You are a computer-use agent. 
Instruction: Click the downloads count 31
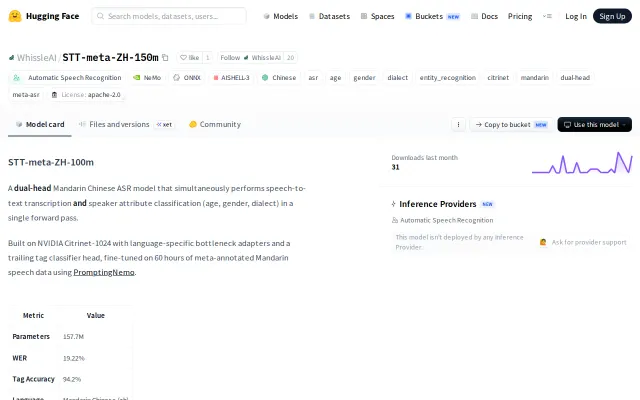click(x=395, y=167)
